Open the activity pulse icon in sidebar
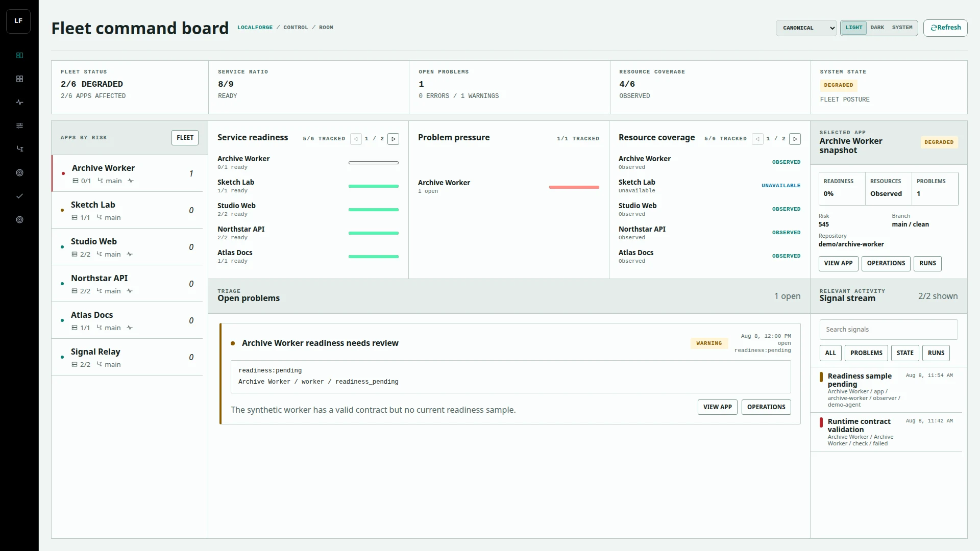This screenshot has width=980, height=551. tap(19, 103)
